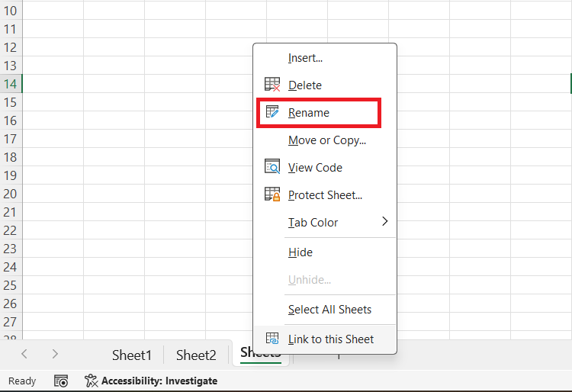The height and width of the screenshot is (392, 572).
Task: Choose Protect Sheet... menu entry
Action: click(x=326, y=195)
